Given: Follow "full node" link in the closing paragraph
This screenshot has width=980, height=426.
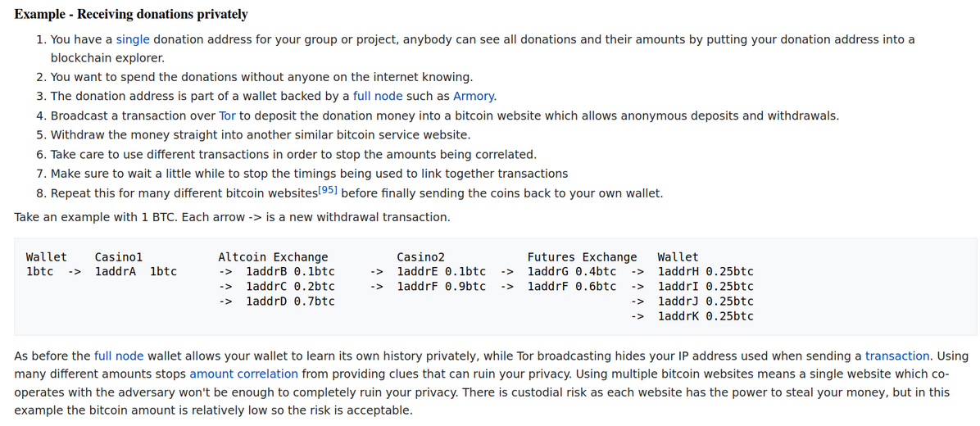Looking at the screenshot, I should tap(119, 356).
